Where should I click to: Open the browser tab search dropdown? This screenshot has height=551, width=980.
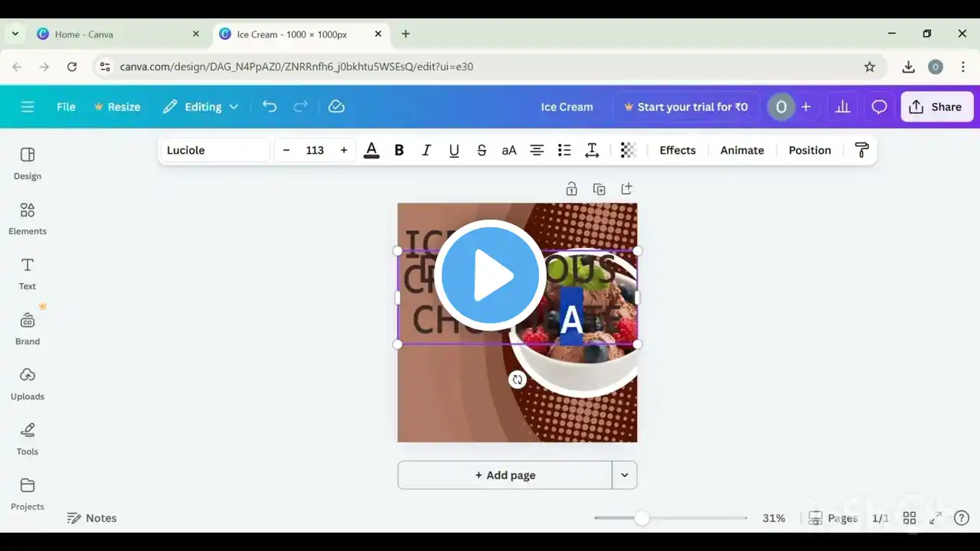(x=15, y=34)
